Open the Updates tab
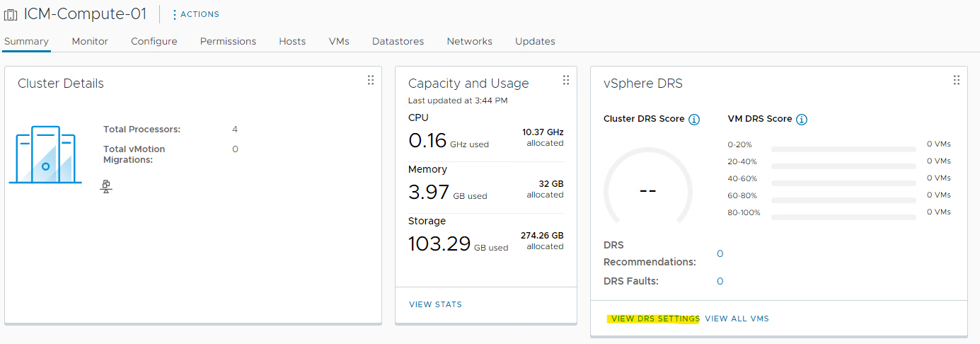The image size is (980, 344). tap(535, 41)
